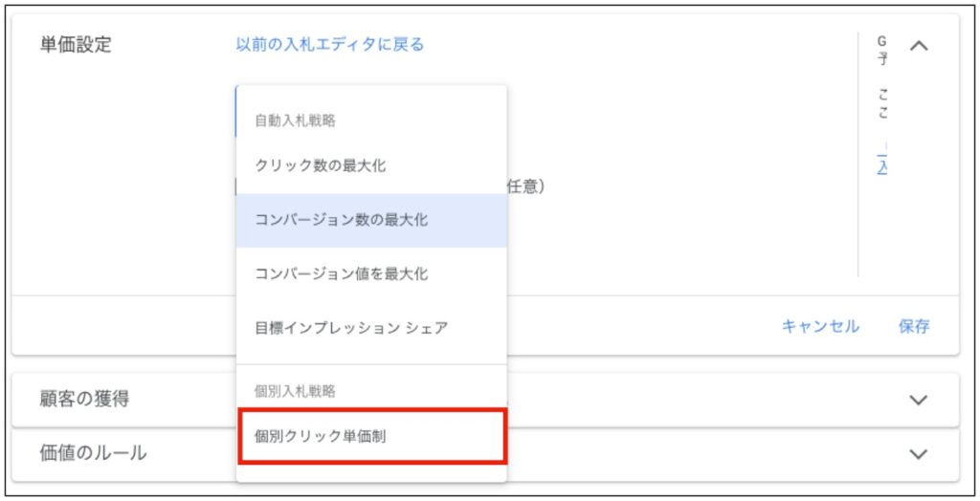
Task: Click the キャンセル button
Action: (819, 327)
